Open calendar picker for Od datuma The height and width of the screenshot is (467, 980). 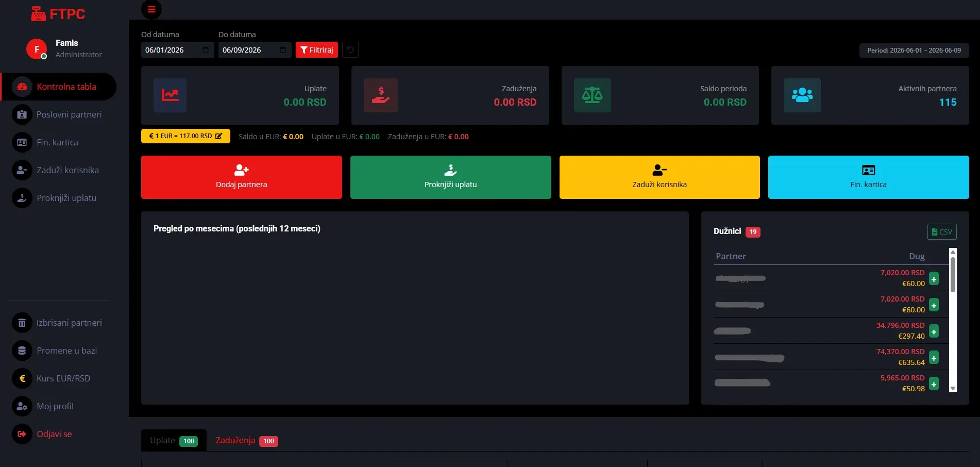pos(206,50)
